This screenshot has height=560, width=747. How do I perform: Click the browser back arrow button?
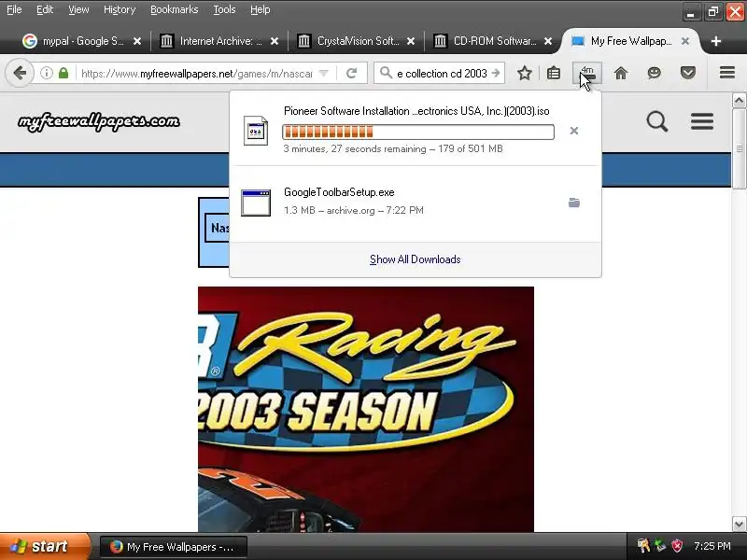click(x=20, y=74)
